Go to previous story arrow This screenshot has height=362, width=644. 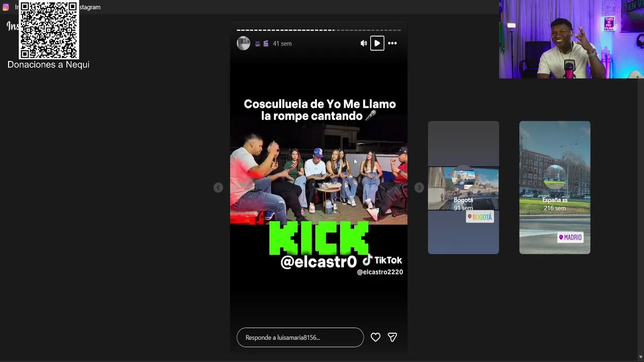tap(218, 188)
